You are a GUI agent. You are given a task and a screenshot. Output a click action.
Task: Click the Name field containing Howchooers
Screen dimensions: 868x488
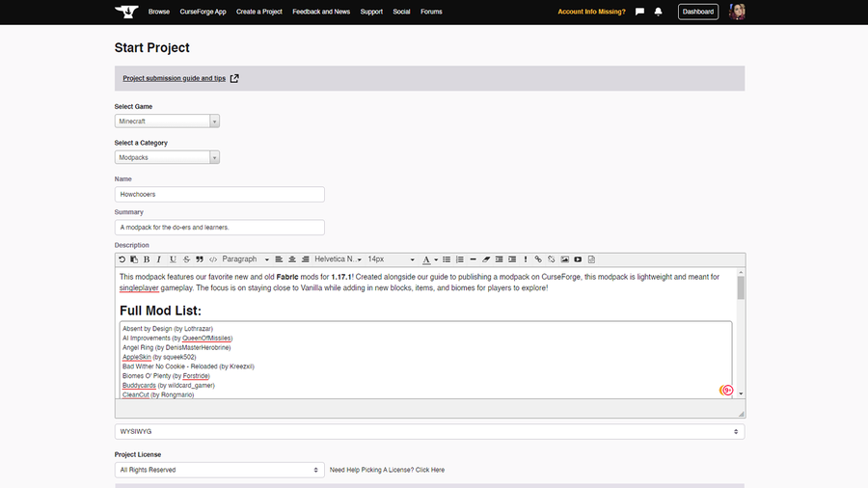click(219, 194)
